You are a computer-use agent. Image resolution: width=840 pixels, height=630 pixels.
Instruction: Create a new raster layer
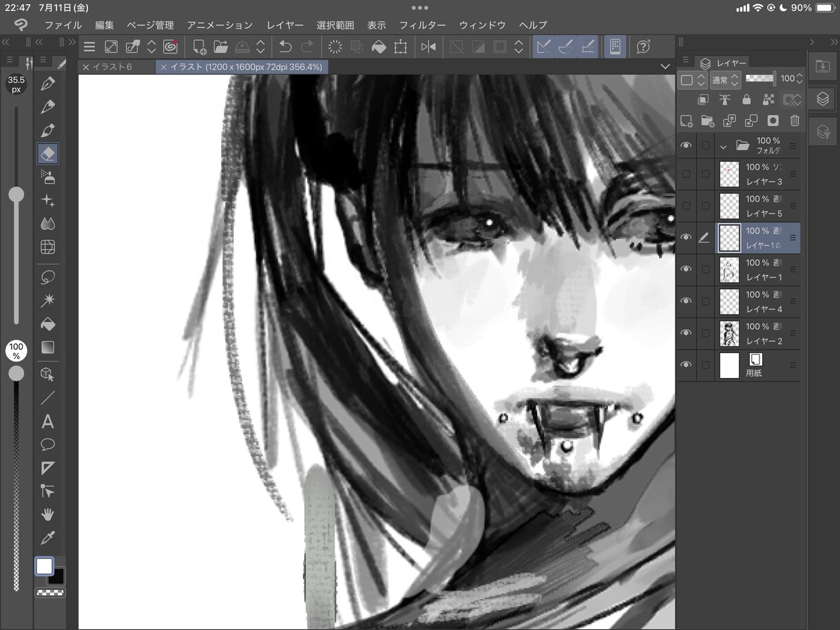686,120
